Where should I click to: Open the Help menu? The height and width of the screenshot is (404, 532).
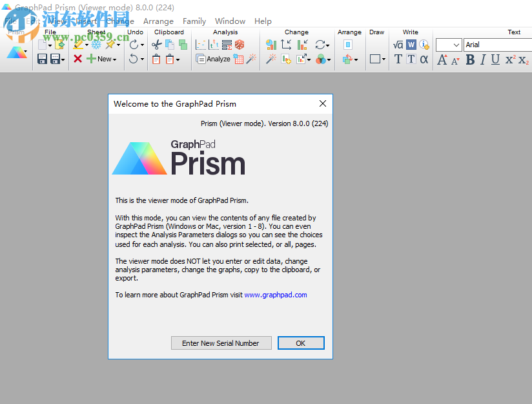263,21
